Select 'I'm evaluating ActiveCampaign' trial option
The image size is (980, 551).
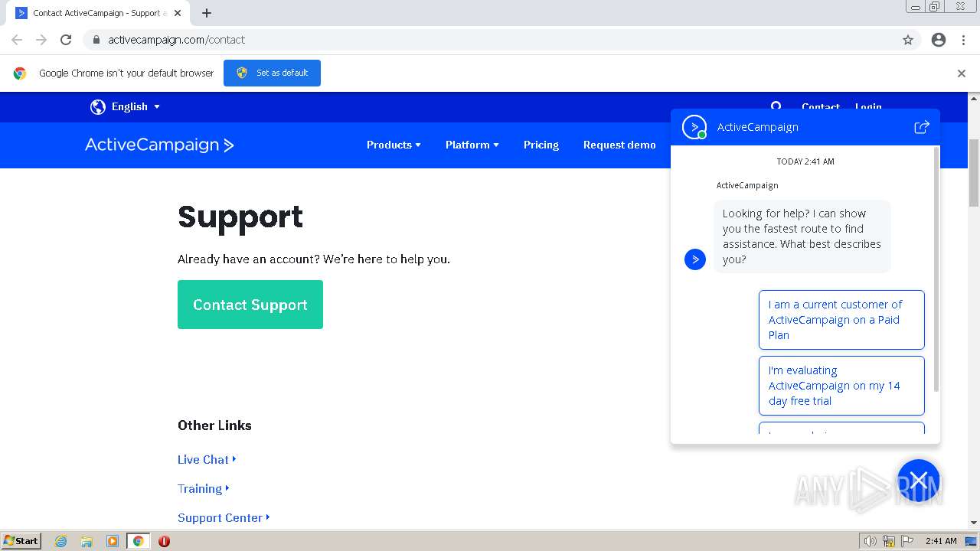(841, 386)
